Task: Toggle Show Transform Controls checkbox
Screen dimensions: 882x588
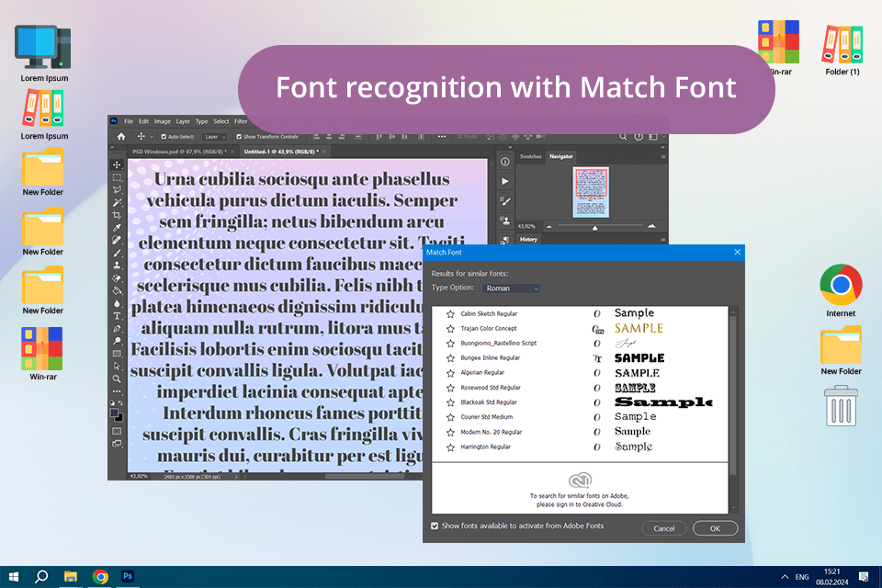Action: coord(239,137)
